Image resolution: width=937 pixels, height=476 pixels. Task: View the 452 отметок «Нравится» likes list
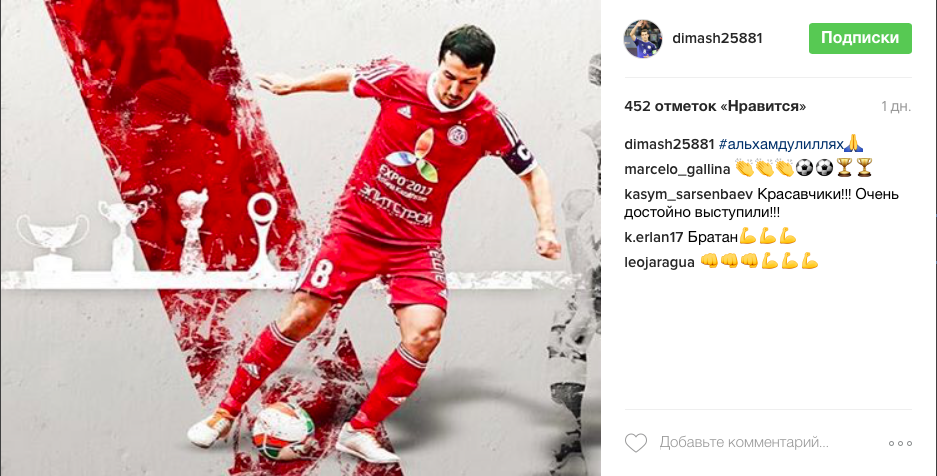point(715,106)
